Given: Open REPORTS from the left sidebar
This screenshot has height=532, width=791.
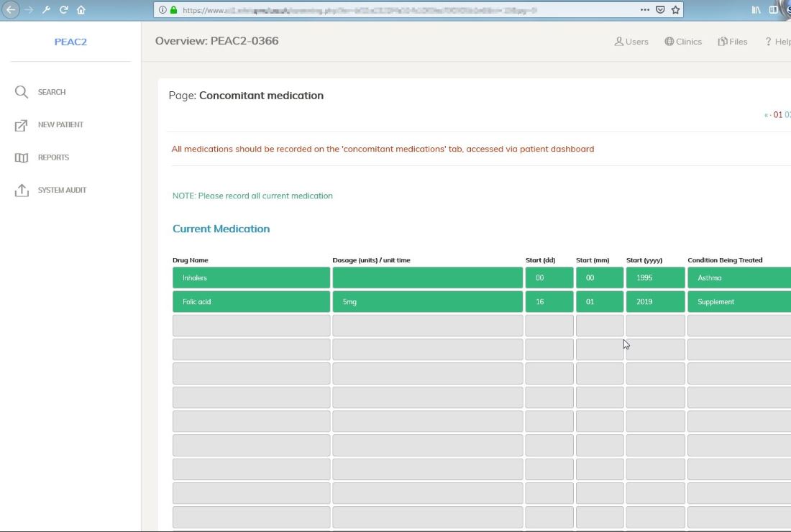Looking at the screenshot, I should [x=53, y=157].
